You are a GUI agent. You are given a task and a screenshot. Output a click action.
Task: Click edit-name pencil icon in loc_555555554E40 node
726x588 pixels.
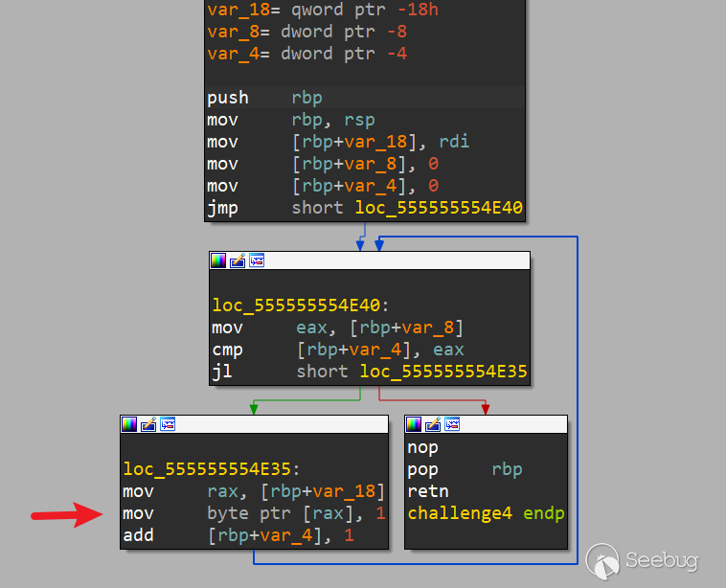click(x=238, y=260)
